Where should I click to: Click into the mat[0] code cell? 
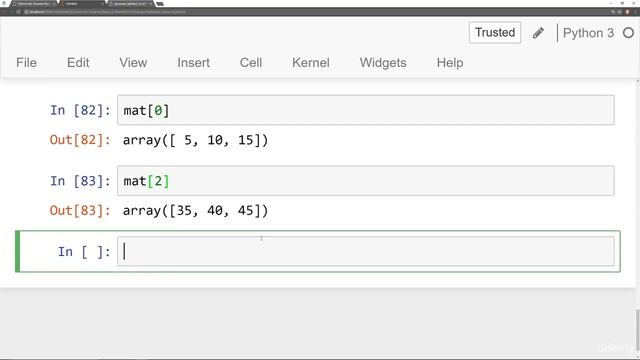365,110
